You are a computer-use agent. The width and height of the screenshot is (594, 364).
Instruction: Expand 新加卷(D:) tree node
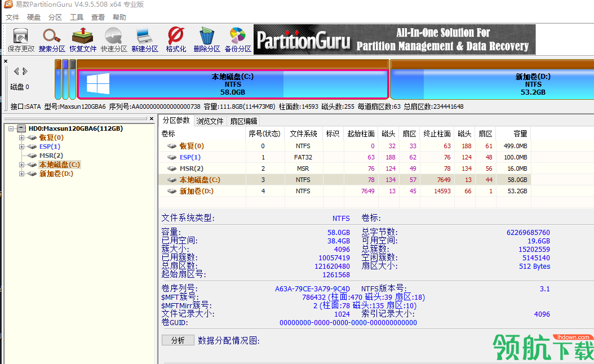click(x=21, y=174)
